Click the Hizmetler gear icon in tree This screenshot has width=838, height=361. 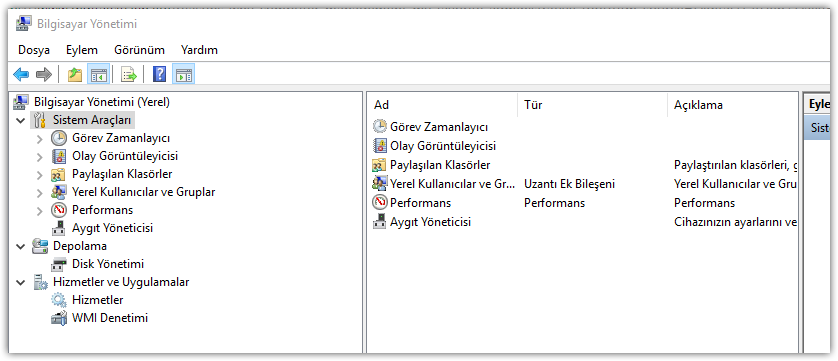(59, 300)
